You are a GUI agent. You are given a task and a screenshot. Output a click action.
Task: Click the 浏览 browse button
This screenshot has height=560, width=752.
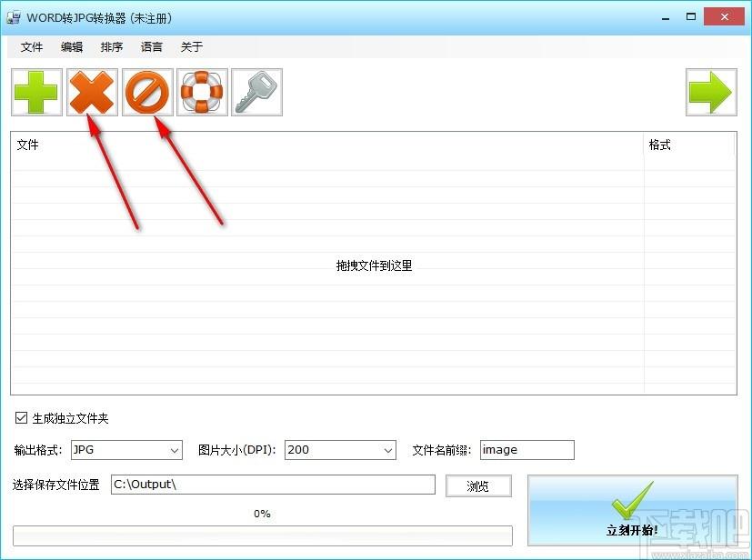pos(478,485)
